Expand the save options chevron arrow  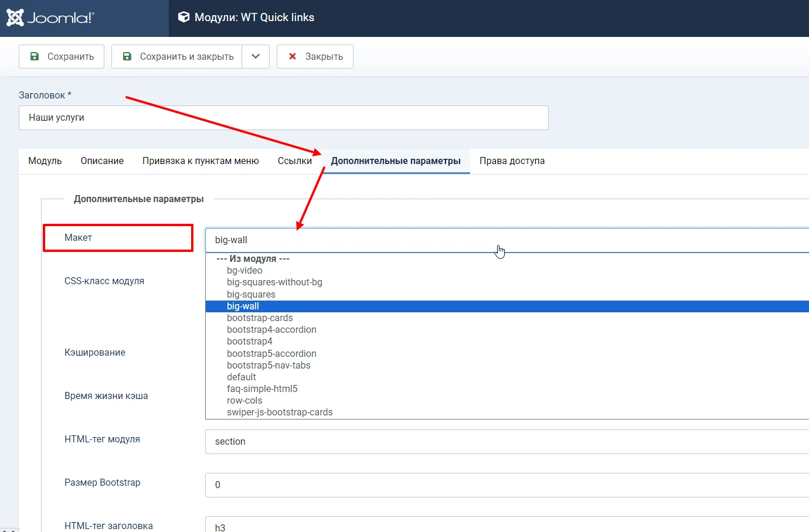(x=256, y=56)
